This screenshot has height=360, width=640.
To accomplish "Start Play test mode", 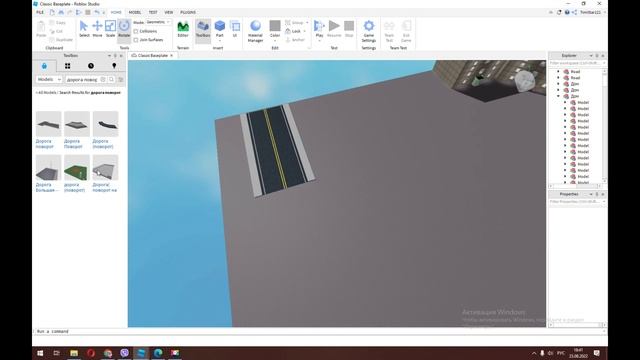I will [319, 30].
